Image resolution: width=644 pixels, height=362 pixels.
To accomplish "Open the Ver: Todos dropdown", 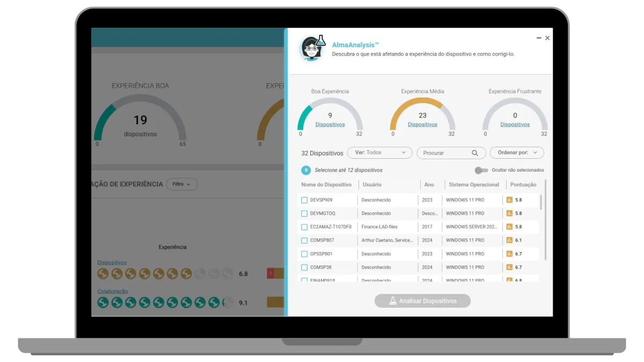I will (380, 153).
